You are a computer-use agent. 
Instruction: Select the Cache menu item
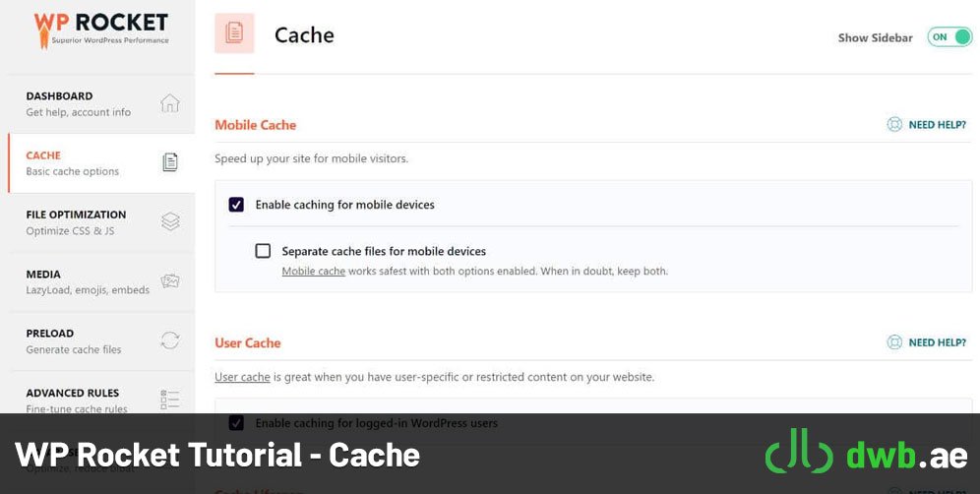102,163
